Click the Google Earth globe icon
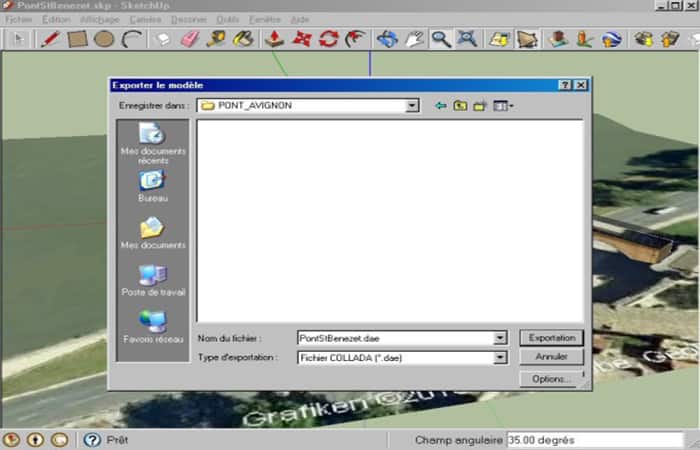The height and width of the screenshot is (450, 700). (x=611, y=39)
